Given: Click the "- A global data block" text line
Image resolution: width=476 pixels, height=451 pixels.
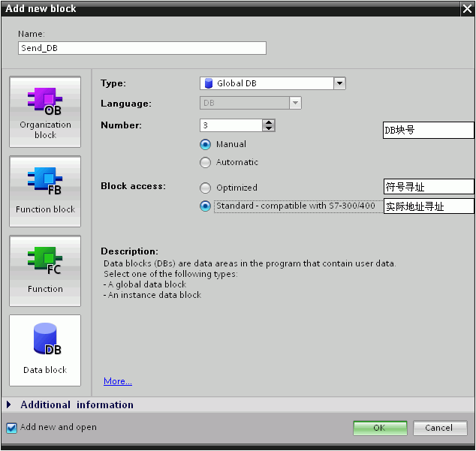Looking at the screenshot, I should 145,284.
